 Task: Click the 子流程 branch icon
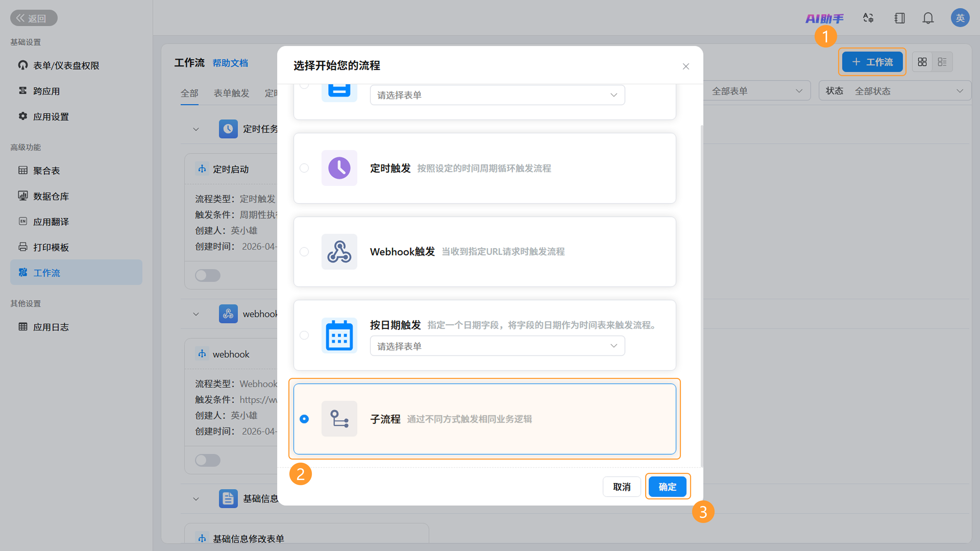pos(339,418)
